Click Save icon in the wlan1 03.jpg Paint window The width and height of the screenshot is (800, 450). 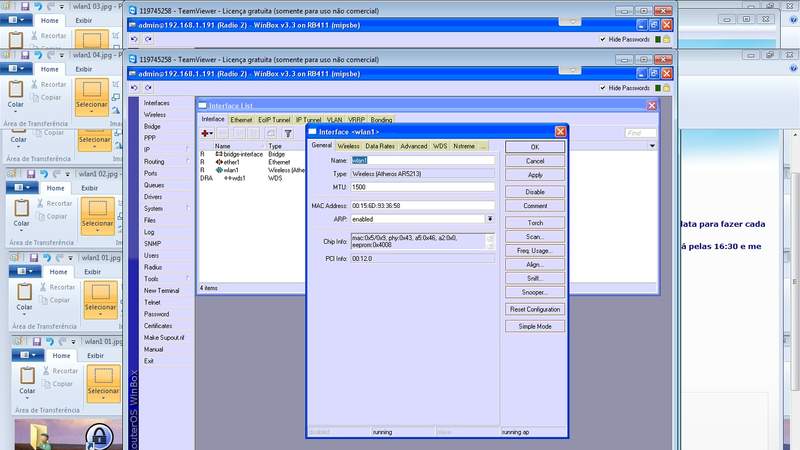(26, 7)
